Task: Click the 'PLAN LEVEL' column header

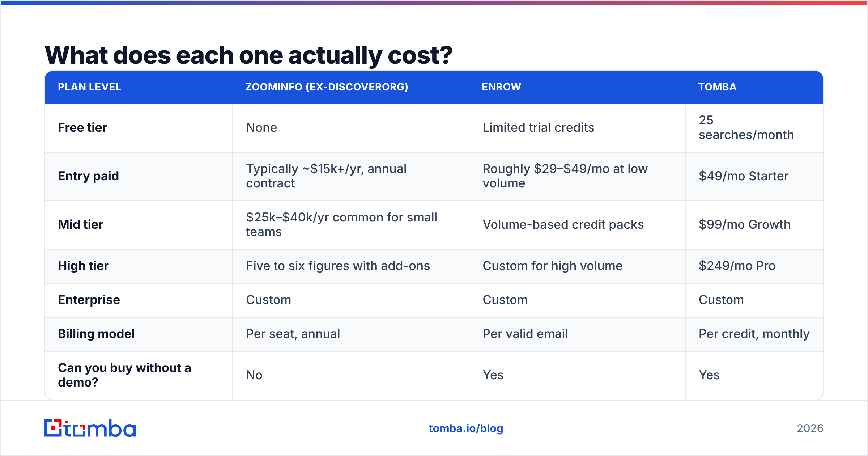Action: [89, 87]
